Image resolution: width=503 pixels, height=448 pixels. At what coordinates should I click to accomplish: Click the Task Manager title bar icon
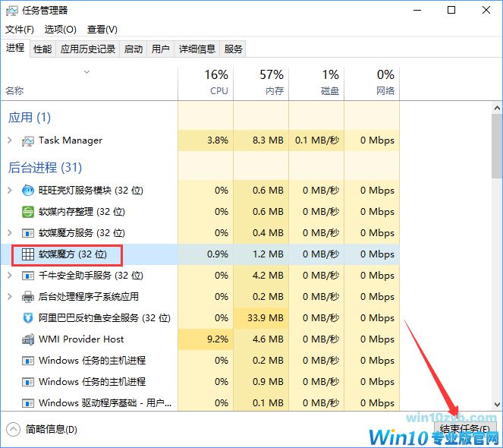(x=11, y=11)
